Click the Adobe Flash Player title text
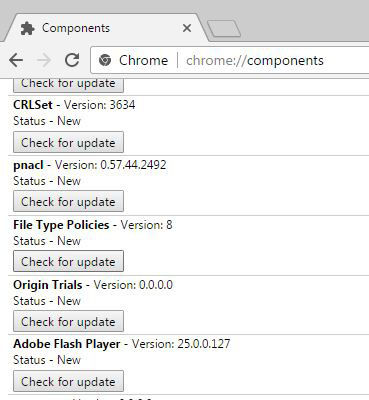This screenshot has width=369, height=400. pyautogui.click(x=67, y=344)
